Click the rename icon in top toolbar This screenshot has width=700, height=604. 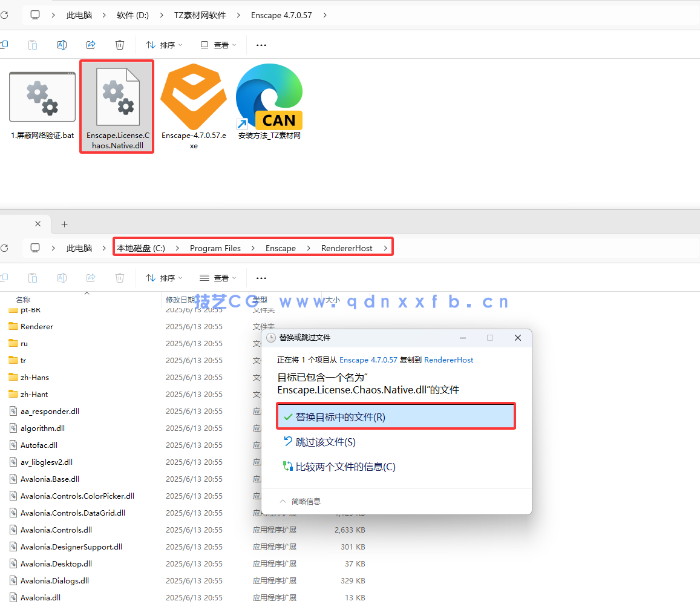coord(62,45)
